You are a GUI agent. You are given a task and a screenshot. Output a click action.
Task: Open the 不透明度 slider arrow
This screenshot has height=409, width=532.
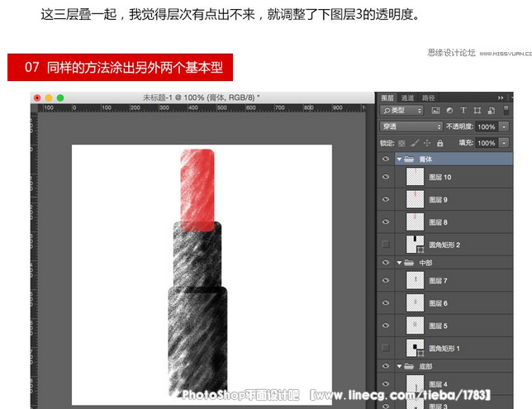tap(504, 126)
